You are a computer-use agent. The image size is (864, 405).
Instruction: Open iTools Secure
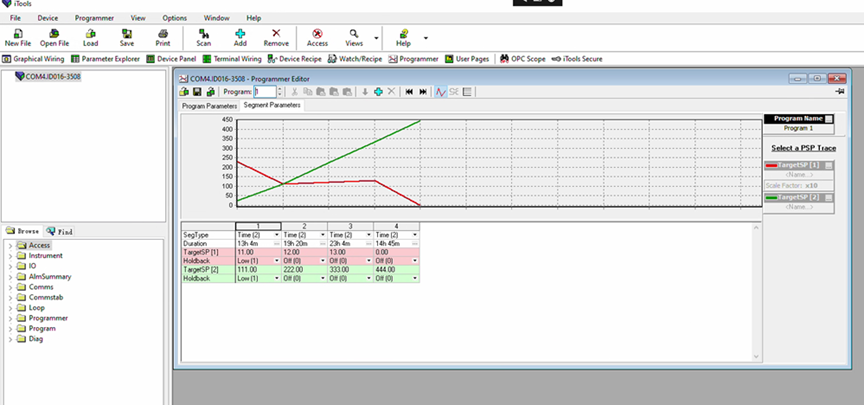tap(576, 59)
